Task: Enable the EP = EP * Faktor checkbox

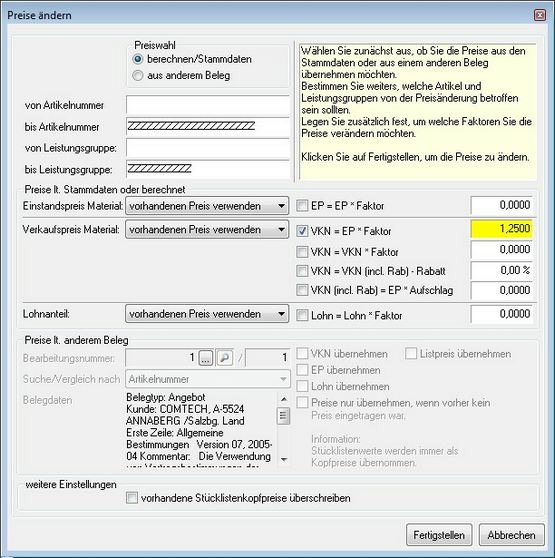Action: pyautogui.click(x=302, y=205)
